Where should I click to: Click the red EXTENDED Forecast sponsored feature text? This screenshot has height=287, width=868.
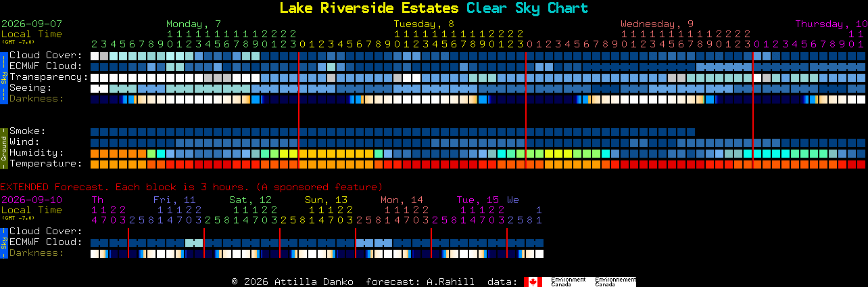click(x=191, y=187)
